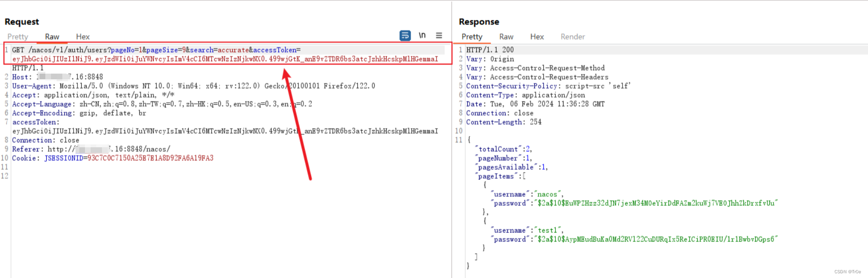
Task: Click Content-Type: application/json response header
Action: 525,95
